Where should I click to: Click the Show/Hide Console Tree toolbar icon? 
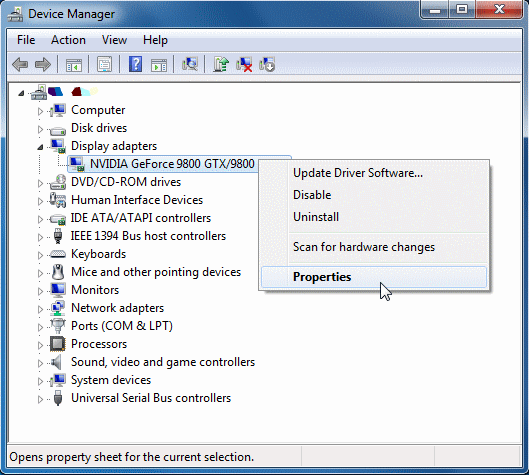(x=74, y=64)
